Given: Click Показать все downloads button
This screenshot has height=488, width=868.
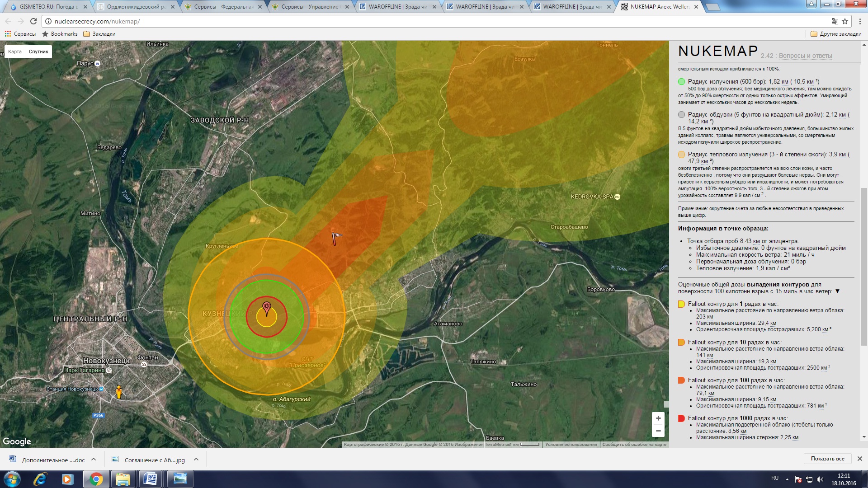Looking at the screenshot, I should tap(827, 459).
